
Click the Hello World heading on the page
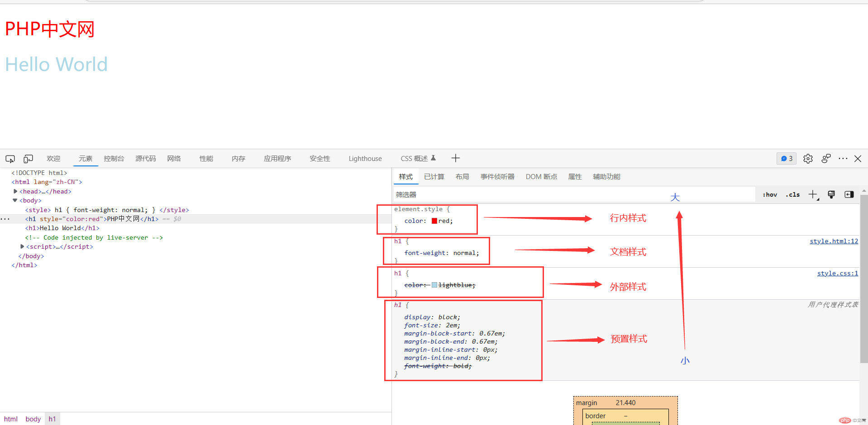tap(57, 65)
